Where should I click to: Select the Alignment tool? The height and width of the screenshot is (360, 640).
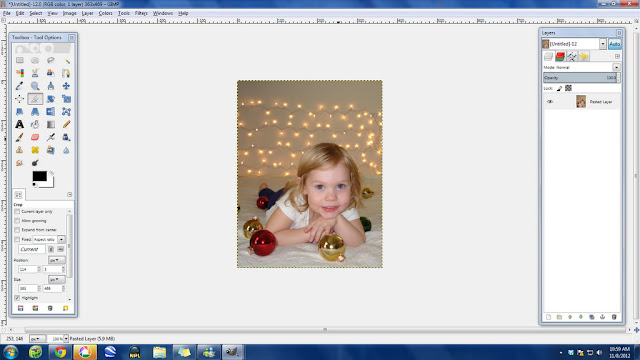click(x=20, y=99)
